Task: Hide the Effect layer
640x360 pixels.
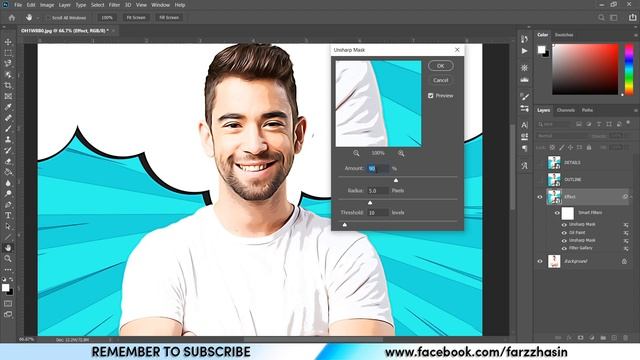Action: 540,197
